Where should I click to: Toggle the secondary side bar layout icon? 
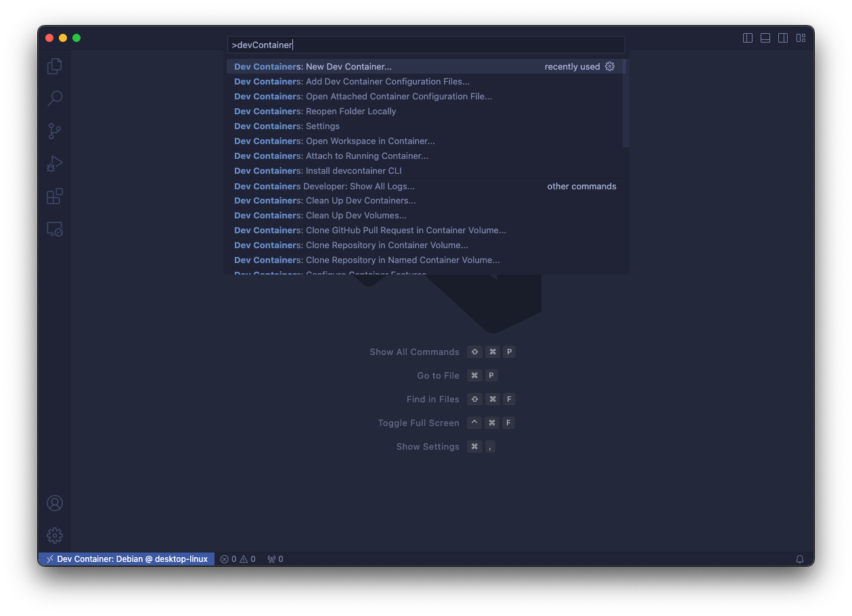click(x=783, y=38)
